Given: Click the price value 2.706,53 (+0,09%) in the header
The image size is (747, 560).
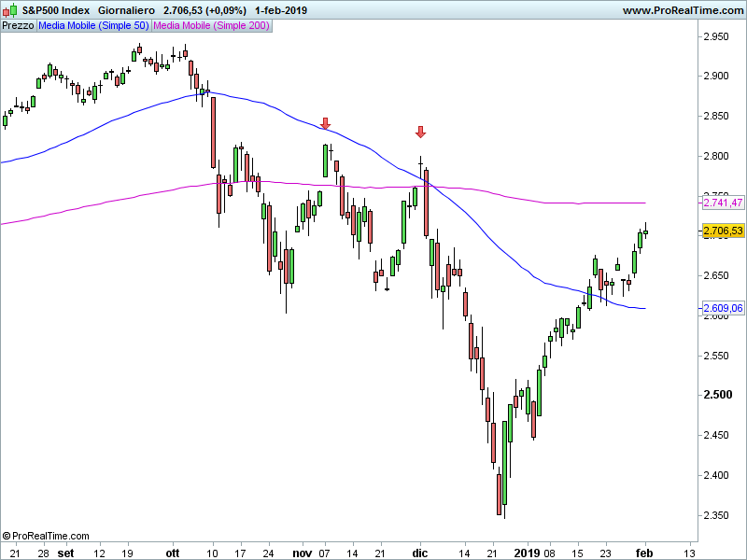Looking at the screenshot, I should [x=204, y=10].
